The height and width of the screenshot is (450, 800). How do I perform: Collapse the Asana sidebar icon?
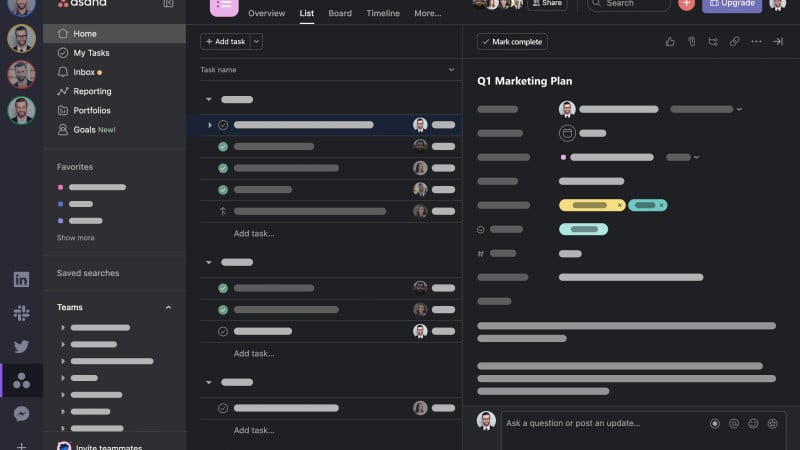tap(168, 4)
